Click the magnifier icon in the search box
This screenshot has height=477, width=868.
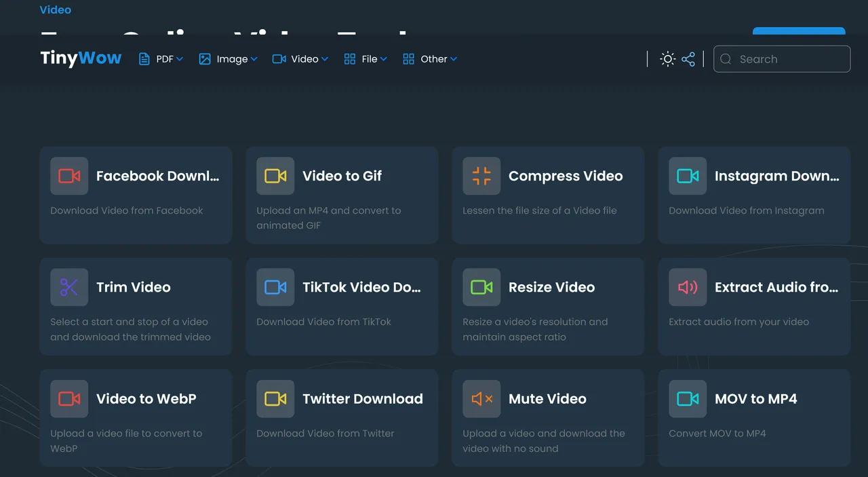point(726,59)
